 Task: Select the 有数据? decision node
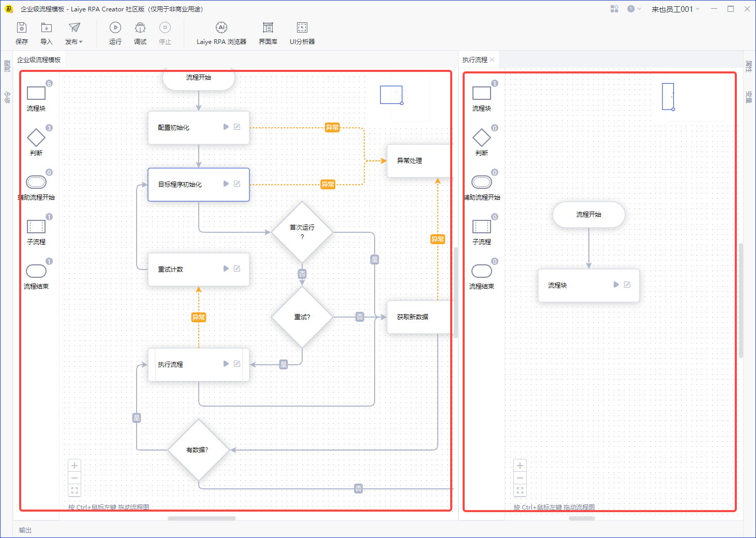point(199,450)
